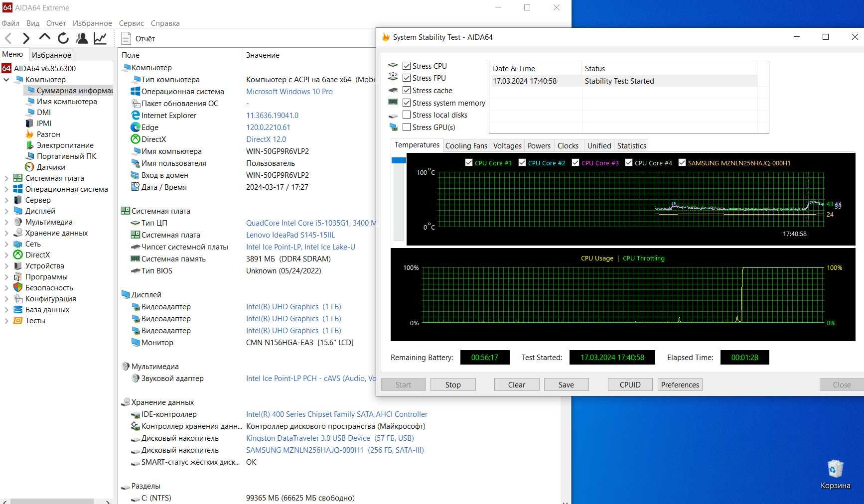Open user management toolbar icon
This screenshot has width=864, height=504.
(x=82, y=38)
